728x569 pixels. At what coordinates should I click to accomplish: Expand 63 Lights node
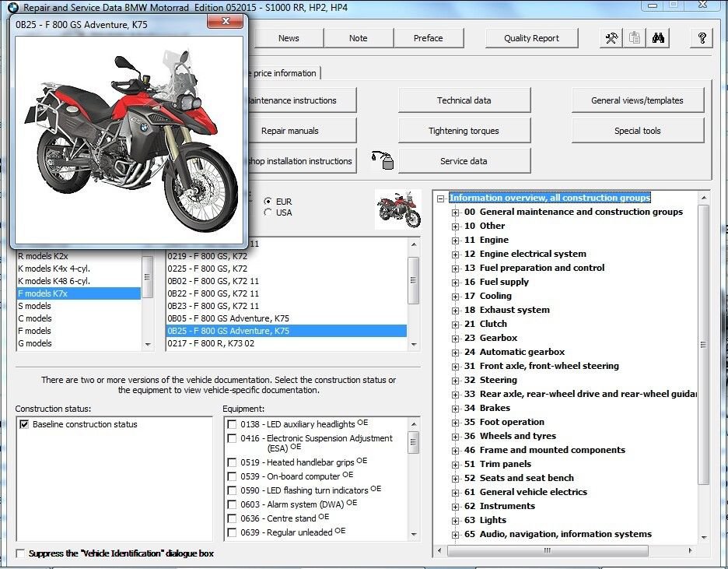coord(456,520)
